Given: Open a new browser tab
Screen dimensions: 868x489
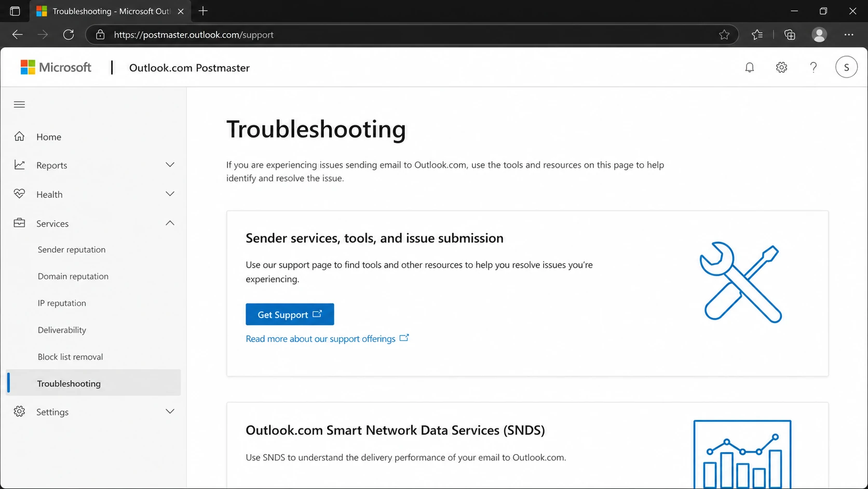Looking at the screenshot, I should (203, 11).
